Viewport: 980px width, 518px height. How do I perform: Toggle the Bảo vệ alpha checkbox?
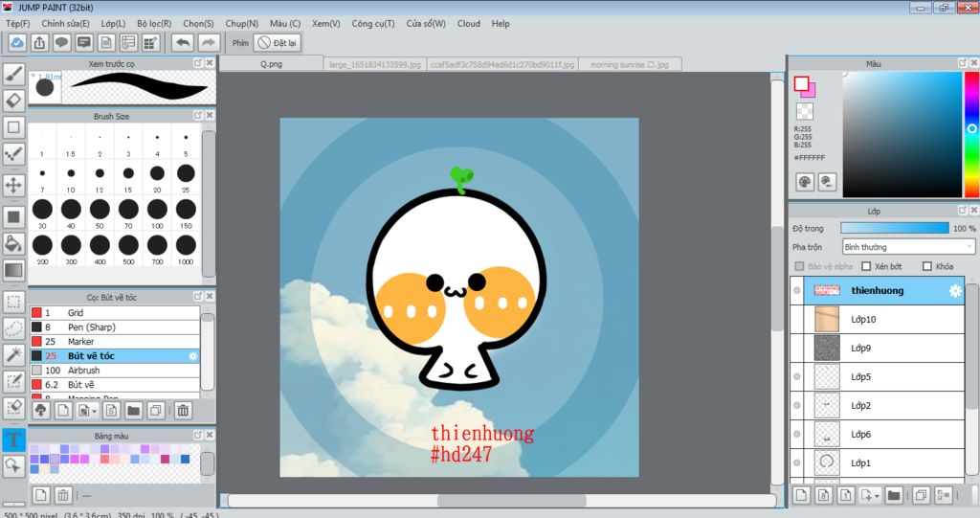[x=799, y=266]
